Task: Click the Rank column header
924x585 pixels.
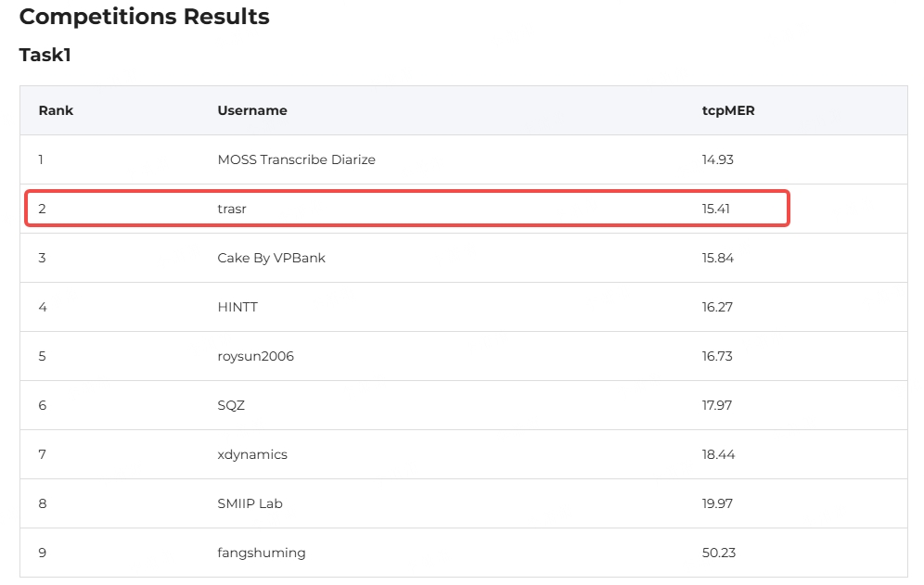Action: pos(56,110)
